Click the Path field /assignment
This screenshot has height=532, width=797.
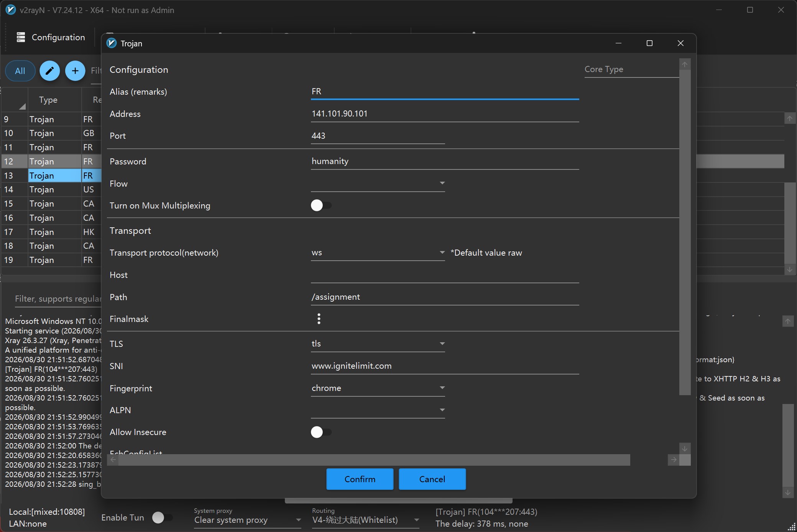(445, 297)
